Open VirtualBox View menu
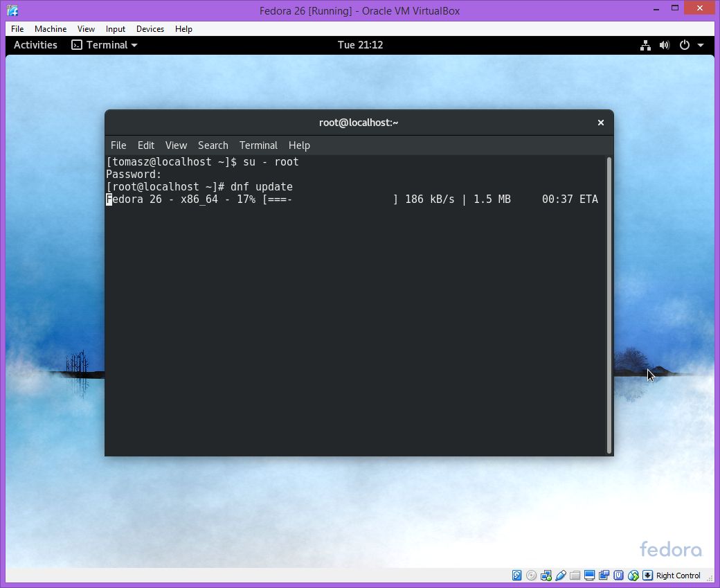 (86, 29)
